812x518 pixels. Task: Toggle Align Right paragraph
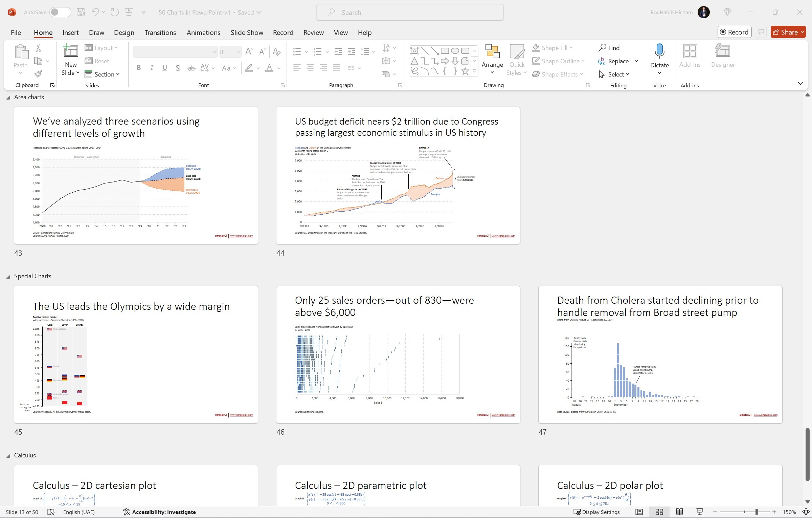tap(323, 68)
